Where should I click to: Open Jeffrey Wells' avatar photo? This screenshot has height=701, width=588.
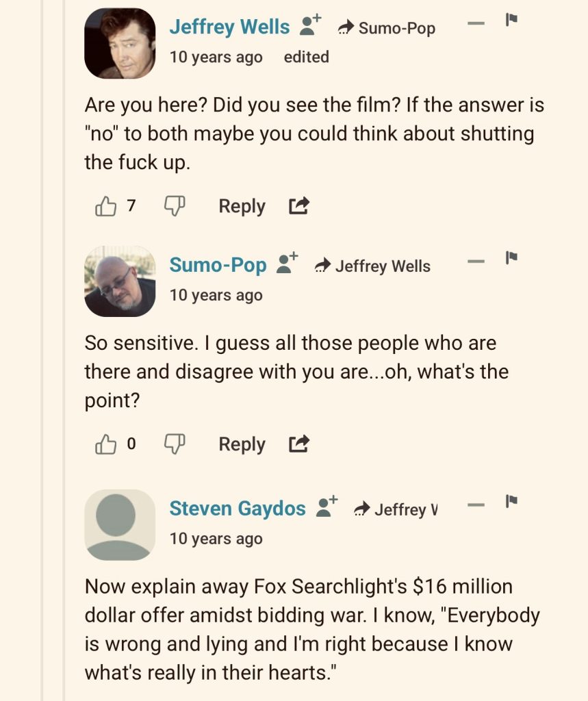click(120, 43)
